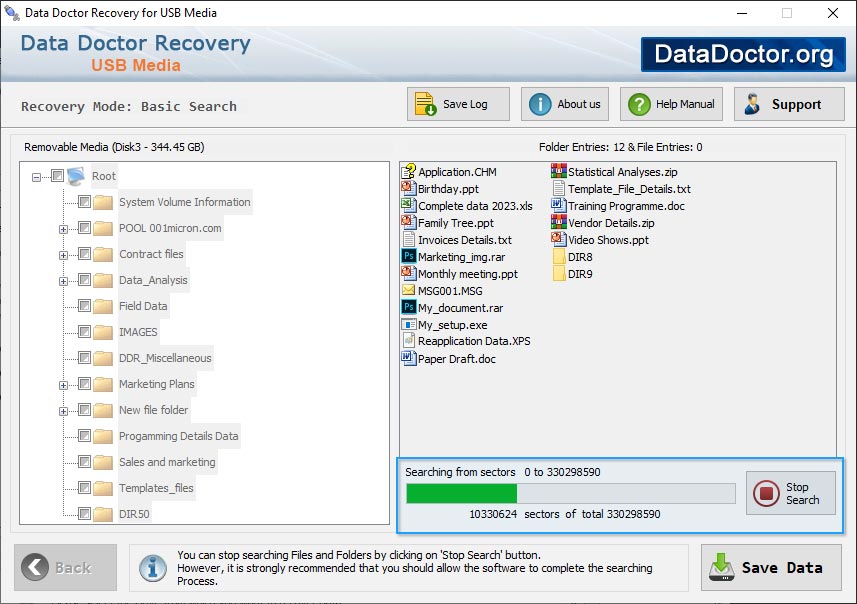Select the Family Tree.ppt icon
This screenshot has height=604, width=857.
pos(409,222)
